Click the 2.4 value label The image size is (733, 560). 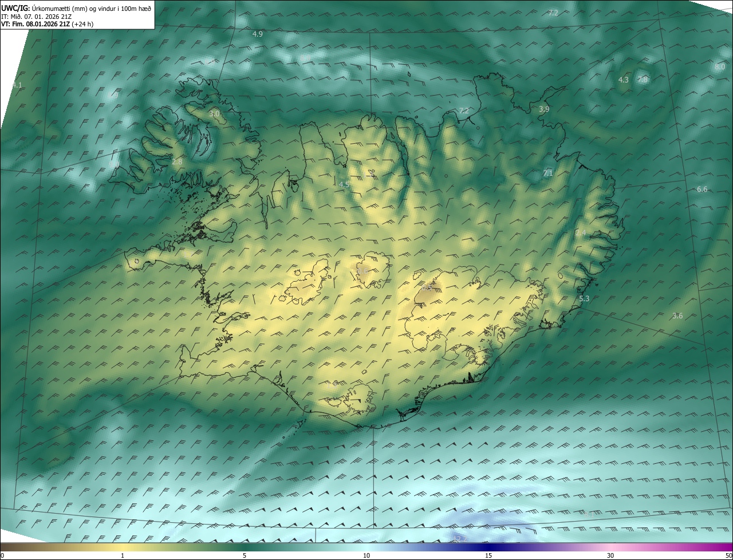581,233
